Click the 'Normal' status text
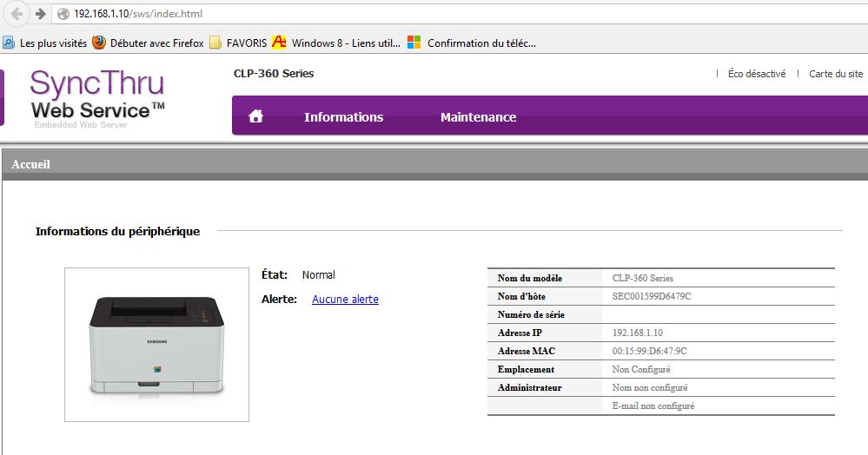868x455 pixels. tap(318, 274)
